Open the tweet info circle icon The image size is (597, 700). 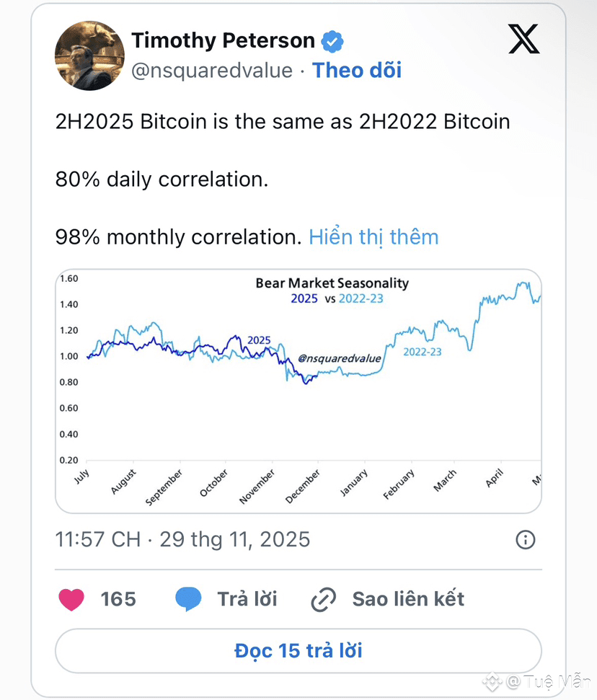(526, 539)
